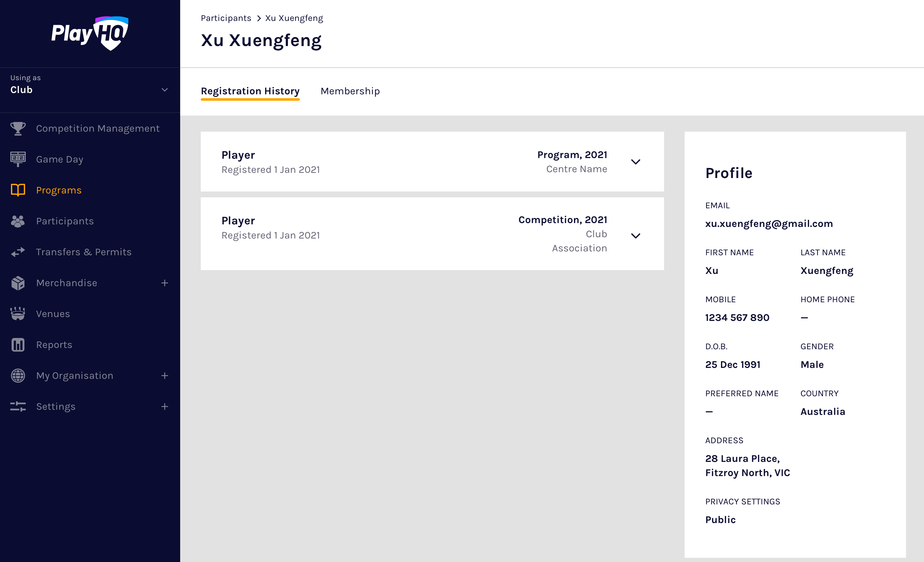
Task: Click the Programs book icon
Action: [18, 190]
